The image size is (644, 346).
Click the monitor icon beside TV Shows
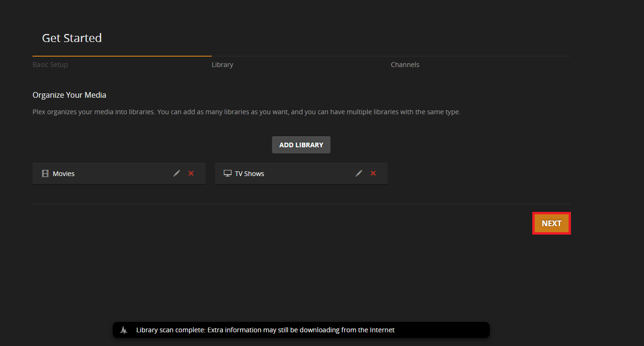(227, 173)
